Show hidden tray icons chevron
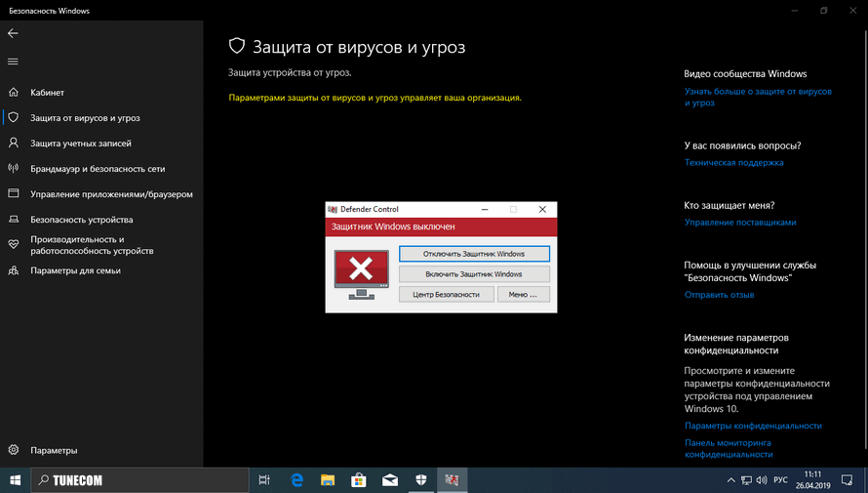This screenshot has width=868, height=493. 730,480
